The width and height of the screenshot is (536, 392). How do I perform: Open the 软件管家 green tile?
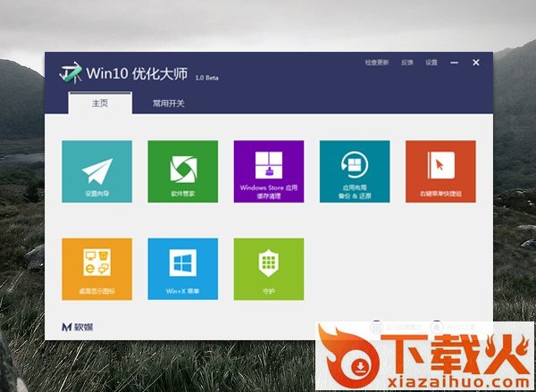[x=183, y=171]
